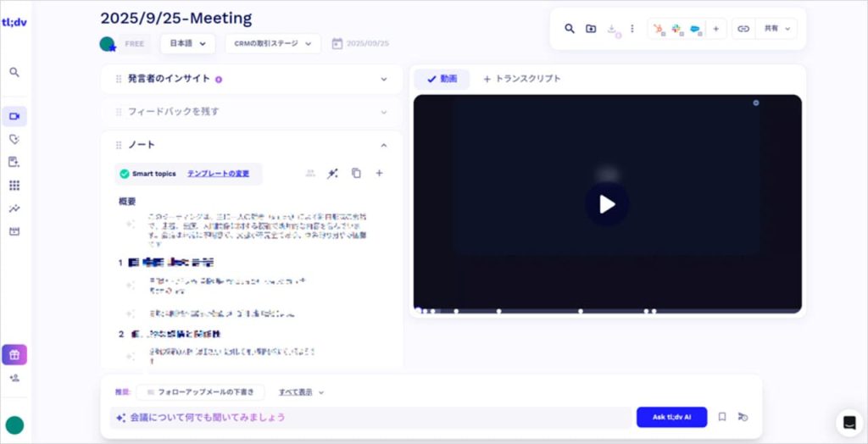Expand the 発言者のインサイト section

pyautogui.click(x=383, y=79)
